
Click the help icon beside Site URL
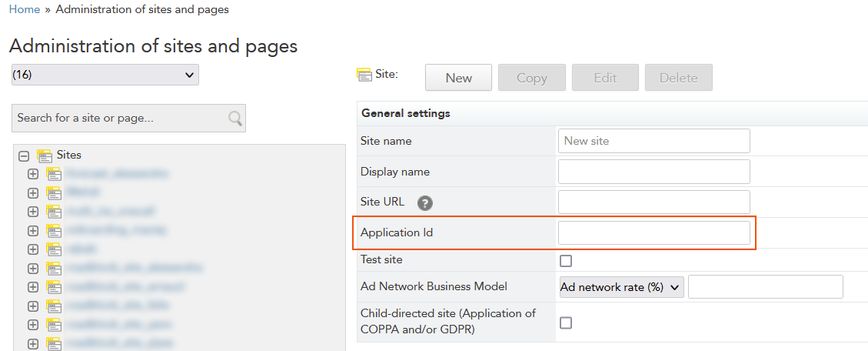pos(425,203)
